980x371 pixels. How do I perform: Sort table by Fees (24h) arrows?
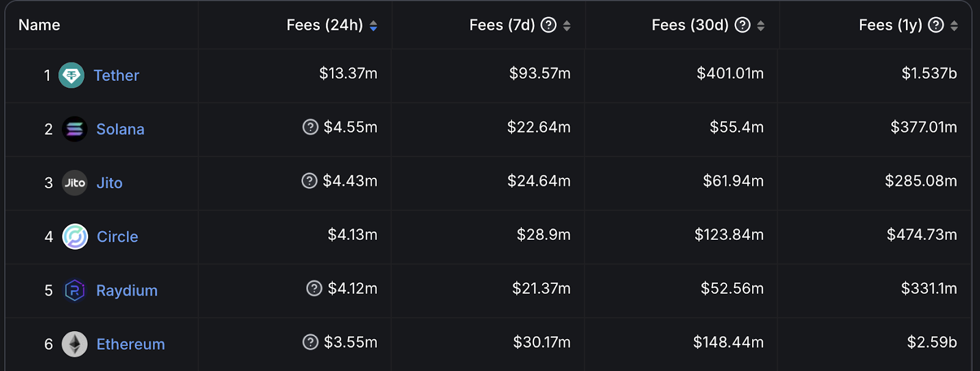374,26
